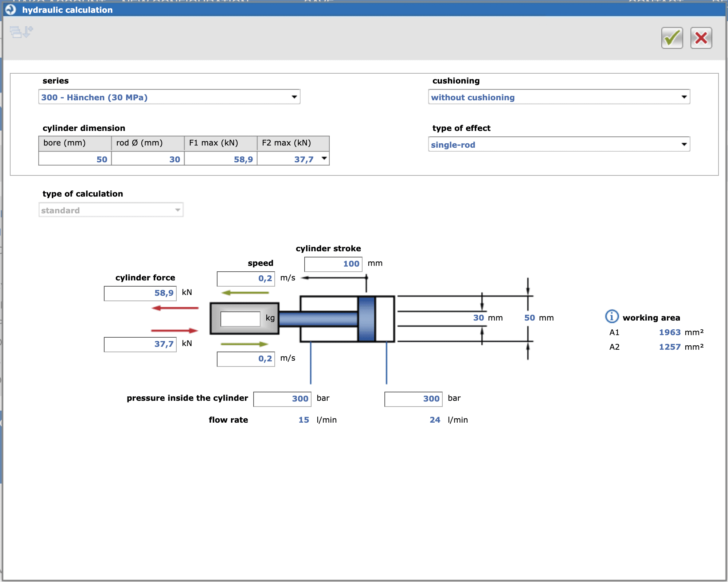Click the red X cancel icon

tap(701, 38)
